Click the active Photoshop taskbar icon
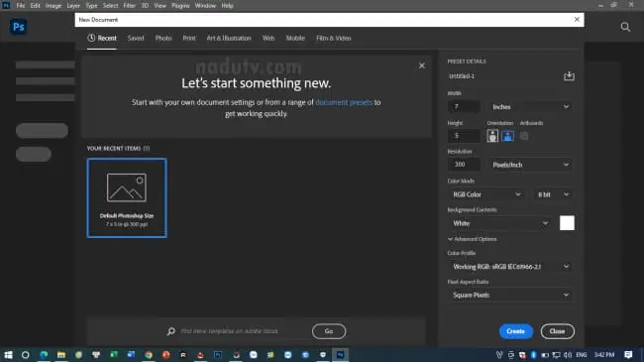The image size is (644, 362). click(340, 355)
